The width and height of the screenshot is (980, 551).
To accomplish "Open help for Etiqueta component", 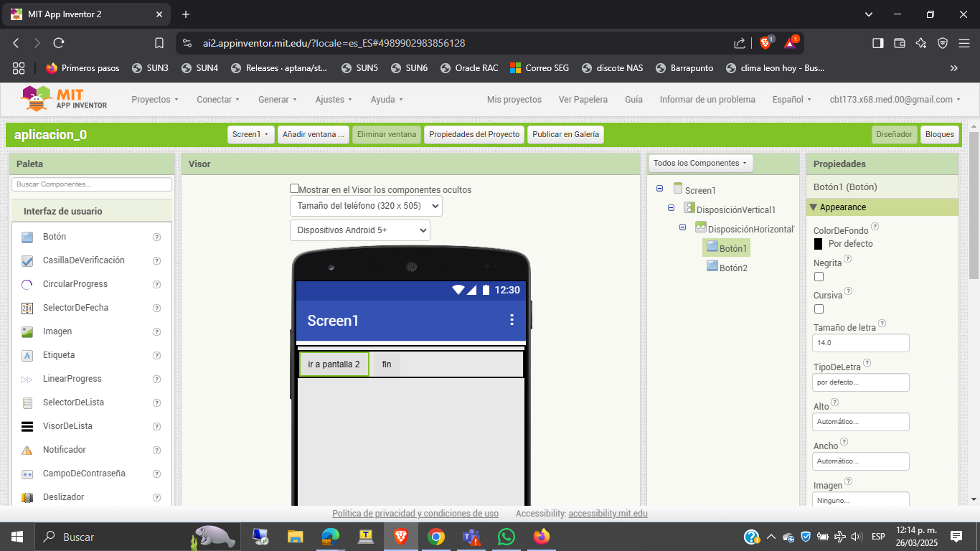I will coord(156,355).
